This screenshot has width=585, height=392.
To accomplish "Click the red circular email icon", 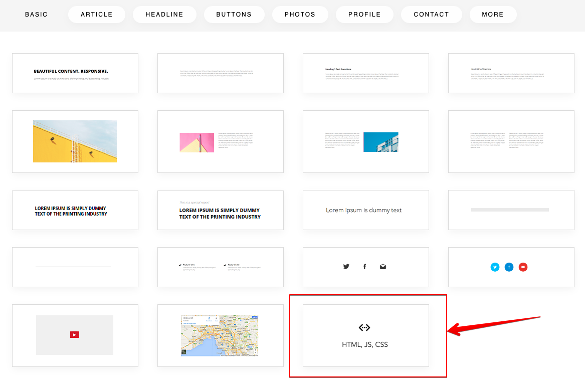I will [523, 267].
